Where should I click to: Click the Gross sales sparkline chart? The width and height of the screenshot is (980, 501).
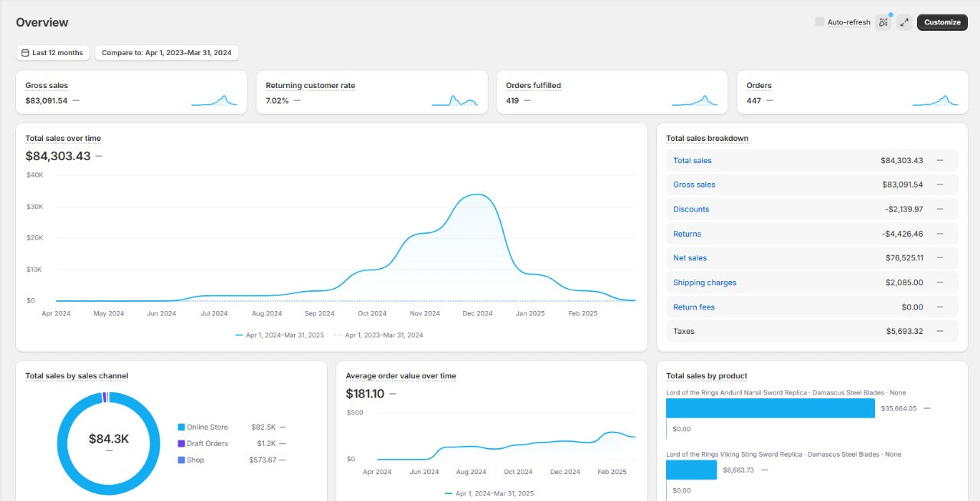(214, 100)
